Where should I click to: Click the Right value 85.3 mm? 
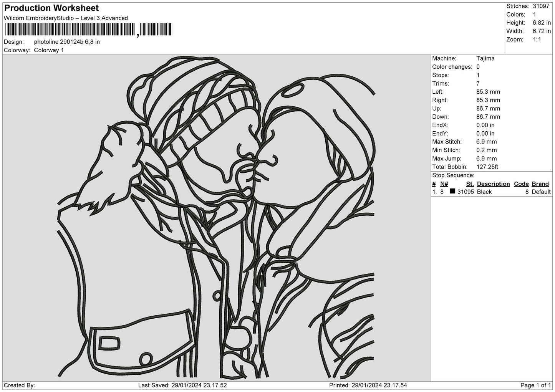click(x=488, y=100)
